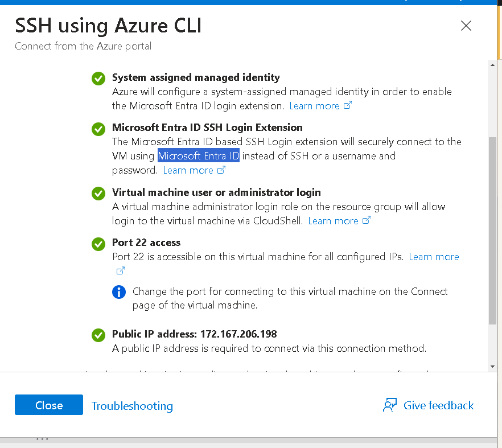Click the highlighted Microsoft Entra ID text
This screenshot has width=502, height=448.
[199, 155]
